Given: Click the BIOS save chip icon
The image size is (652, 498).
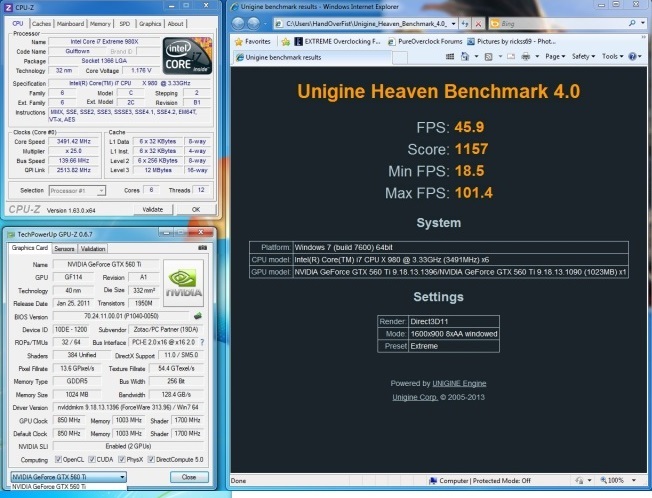Looking at the screenshot, I should point(198,316).
